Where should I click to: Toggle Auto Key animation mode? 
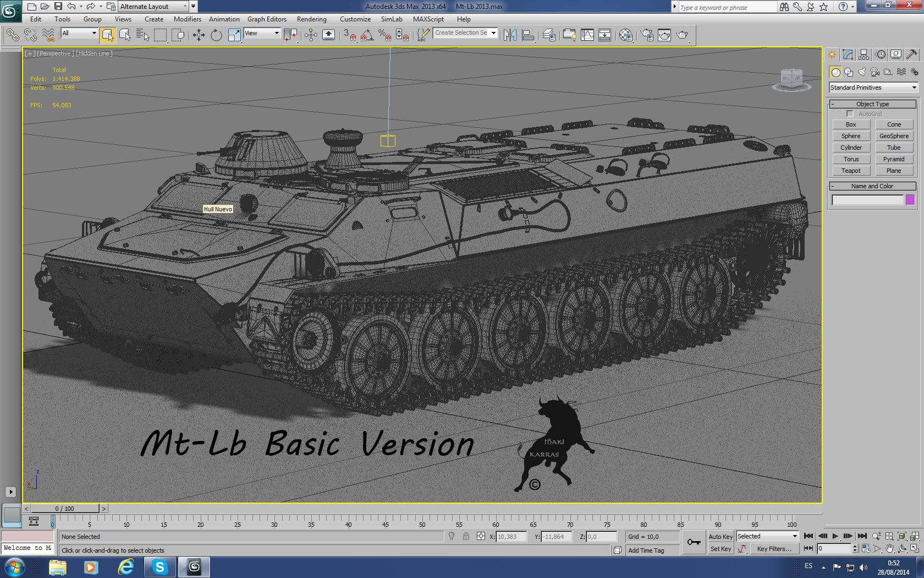point(720,536)
